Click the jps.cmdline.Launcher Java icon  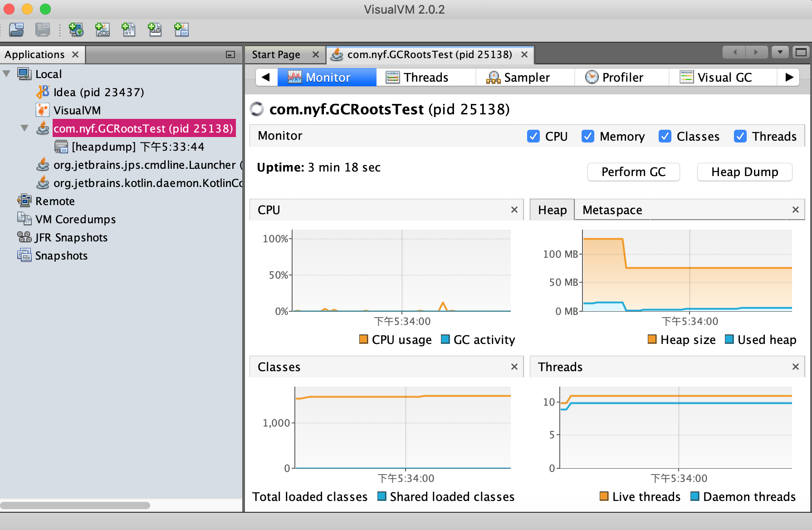tap(43, 164)
